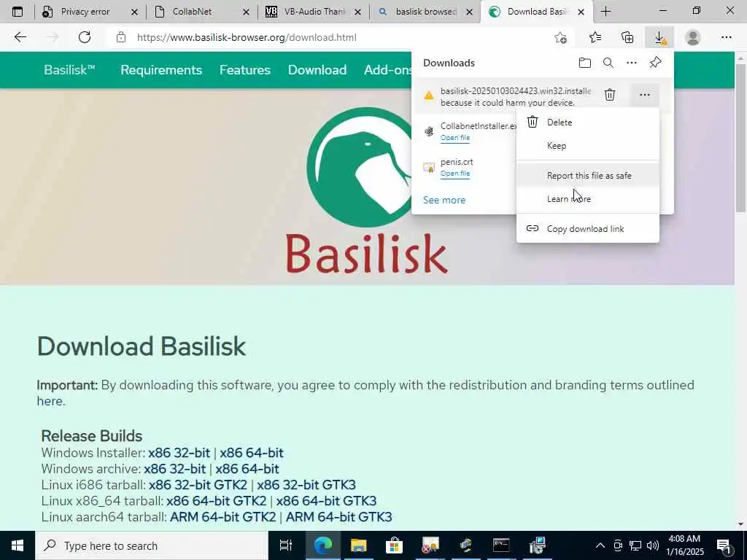Select Copy download link
The width and height of the screenshot is (747, 560).
click(x=588, y=229)
